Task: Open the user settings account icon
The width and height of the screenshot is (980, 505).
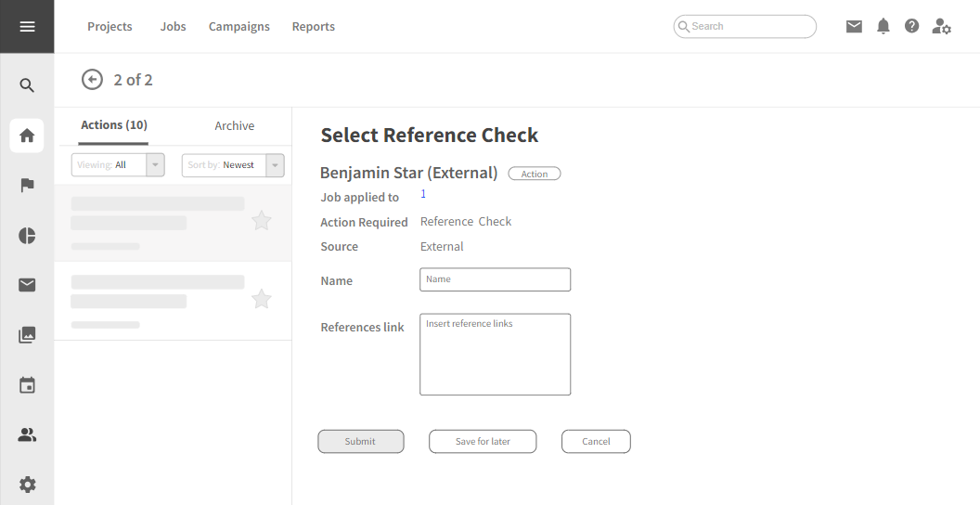Action: 941,26
